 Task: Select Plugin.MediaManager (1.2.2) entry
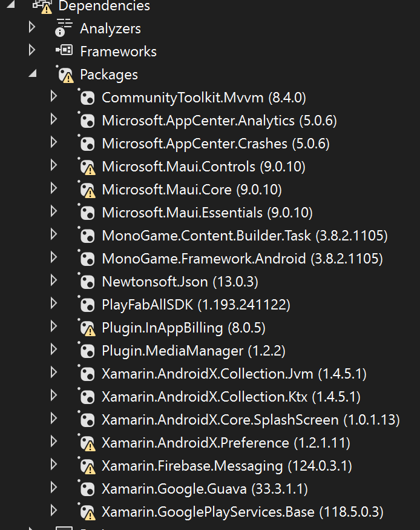coord(193,351)
